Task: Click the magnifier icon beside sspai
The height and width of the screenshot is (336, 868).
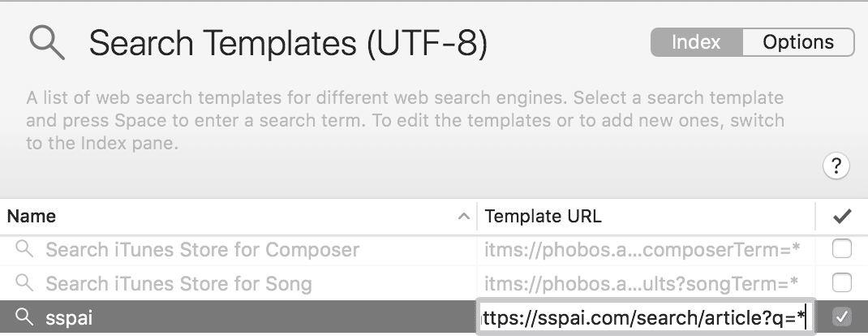Action: (x=25, y=317)
